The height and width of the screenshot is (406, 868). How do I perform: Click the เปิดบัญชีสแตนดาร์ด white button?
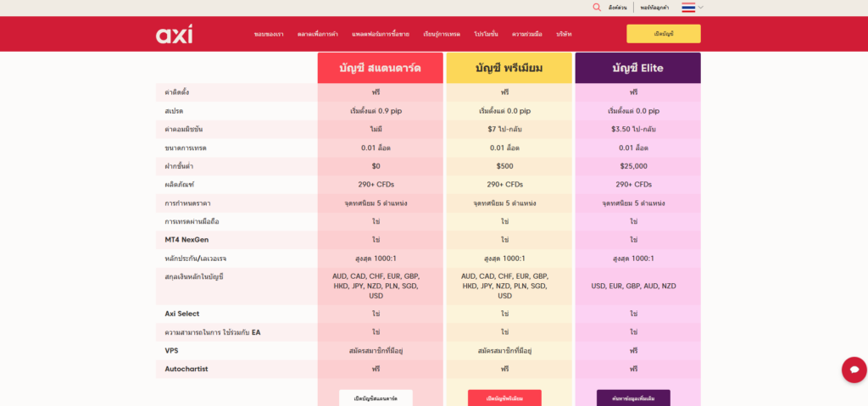coord(376,398)
